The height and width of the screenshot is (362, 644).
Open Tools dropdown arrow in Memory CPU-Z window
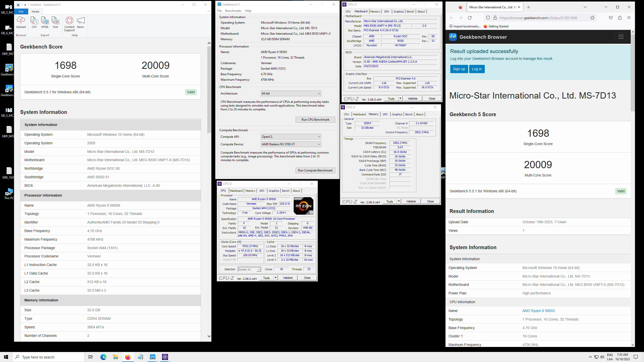(399, 201)
